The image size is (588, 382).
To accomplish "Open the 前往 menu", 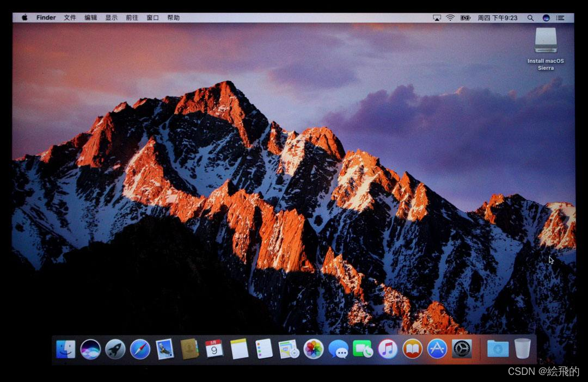I will tap(132, 17).
